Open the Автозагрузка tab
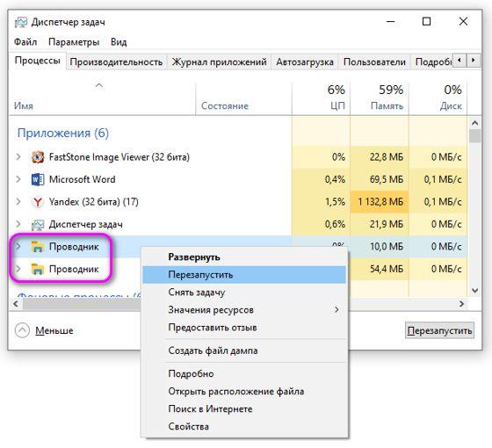Viewport: 492px width, 448px height. point(305,62)
